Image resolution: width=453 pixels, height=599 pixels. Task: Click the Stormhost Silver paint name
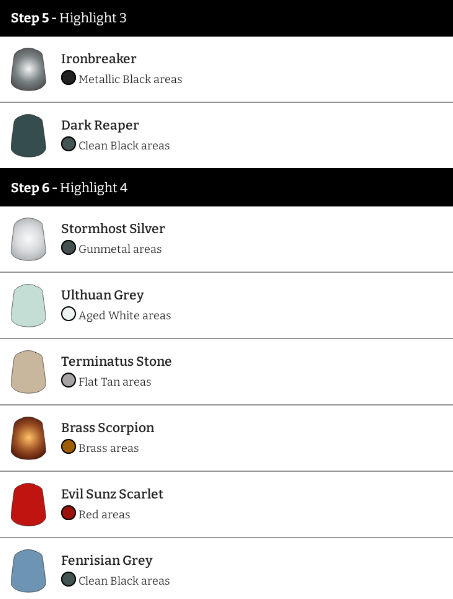tap(113, 228)
